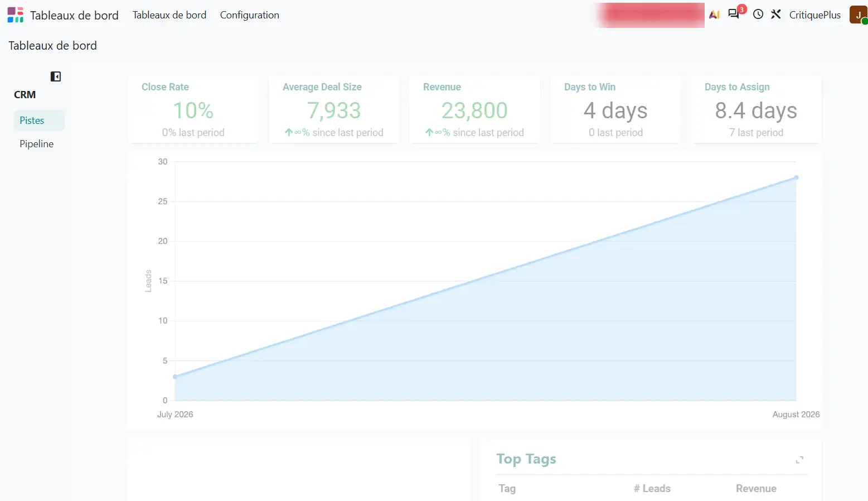Click the July 2026 axis label

[x=175, y=415]
